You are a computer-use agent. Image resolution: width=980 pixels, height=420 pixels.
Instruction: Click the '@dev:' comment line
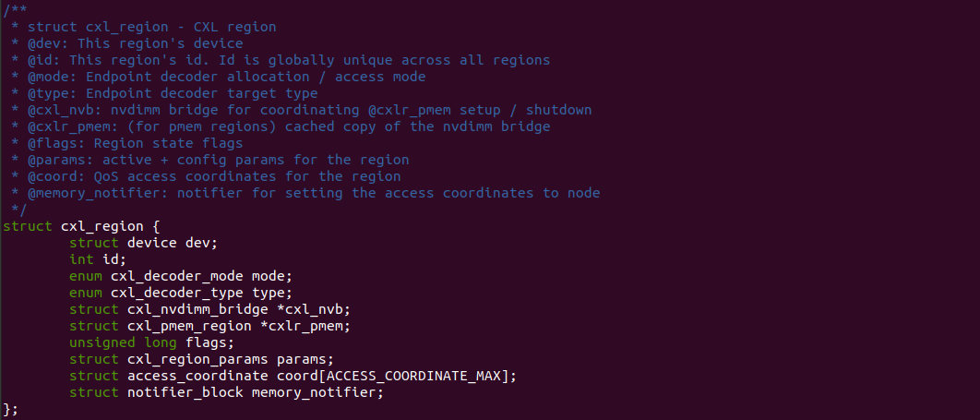point(127,43)
